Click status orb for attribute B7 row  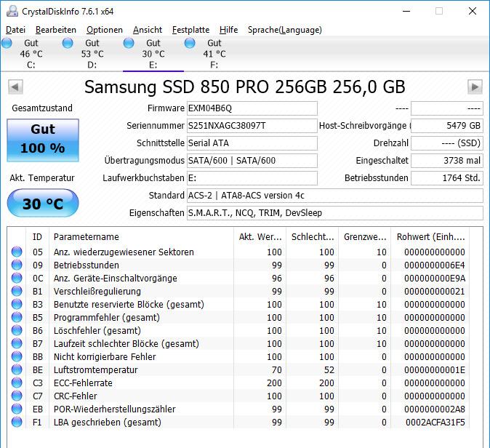[17, 343]
